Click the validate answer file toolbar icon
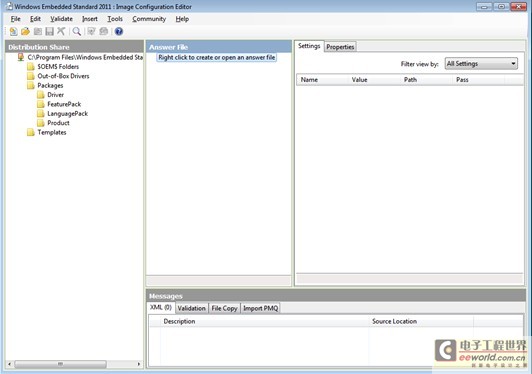 [x=91, y=32]
